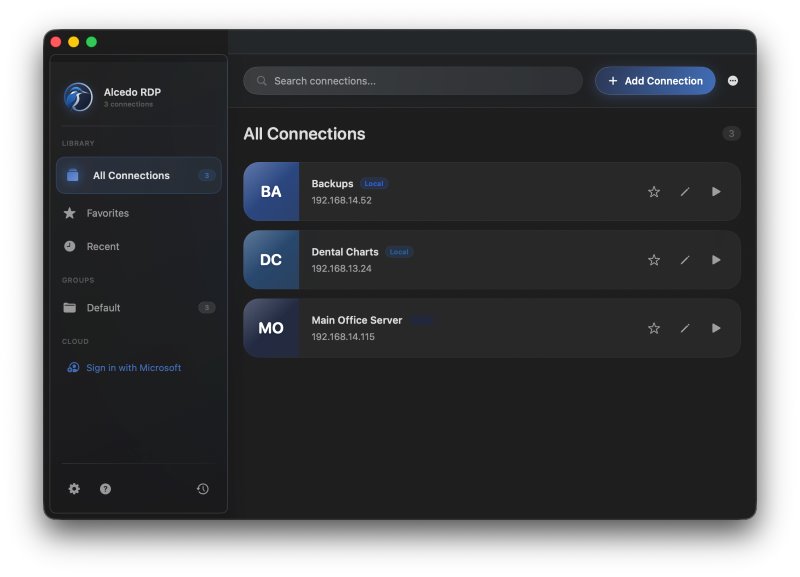Viewport: 800px width, 577px height.
Task: Click the Default folder icon
Action: [70, 308]
